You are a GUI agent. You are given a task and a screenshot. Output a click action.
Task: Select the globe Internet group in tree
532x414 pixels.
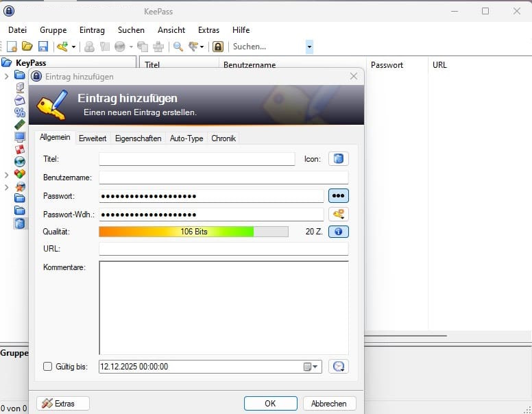pos(20,162)
